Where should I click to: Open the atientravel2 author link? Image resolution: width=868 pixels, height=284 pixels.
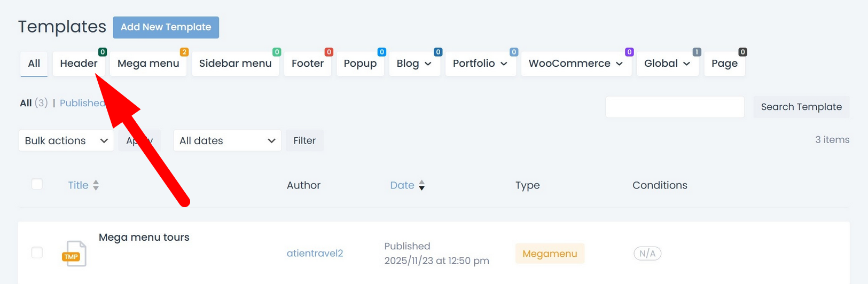315,254
